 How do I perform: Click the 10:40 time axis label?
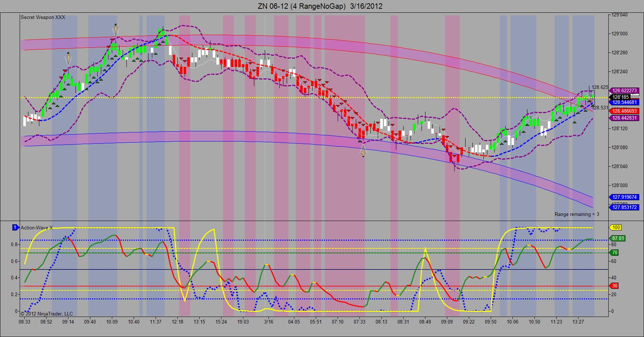click(x=134, y=322)
